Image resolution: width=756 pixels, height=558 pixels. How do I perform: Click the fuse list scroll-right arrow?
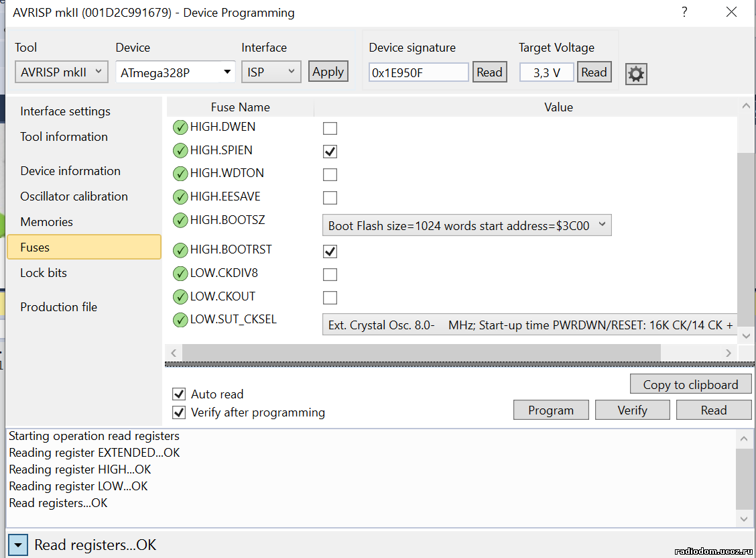click(x=728, y=353)
